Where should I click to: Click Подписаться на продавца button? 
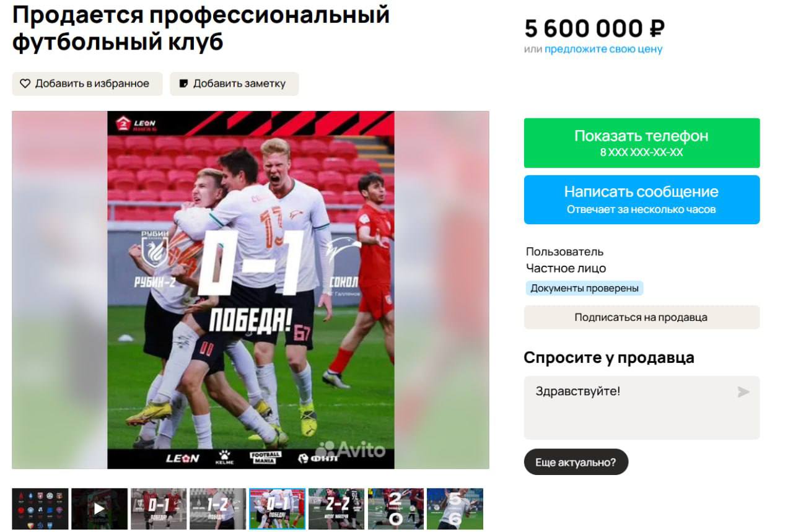pos(642,317)
